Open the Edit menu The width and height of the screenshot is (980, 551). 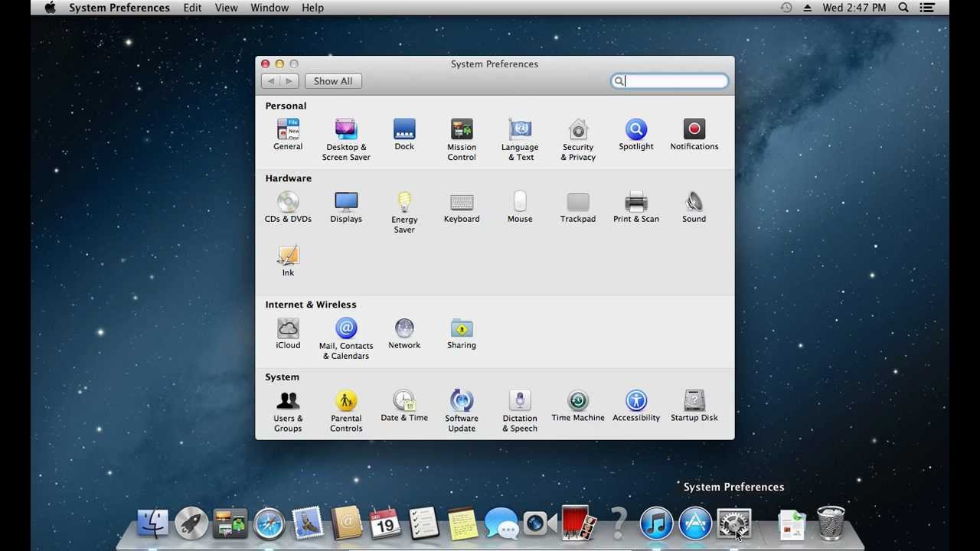(193, 8)
